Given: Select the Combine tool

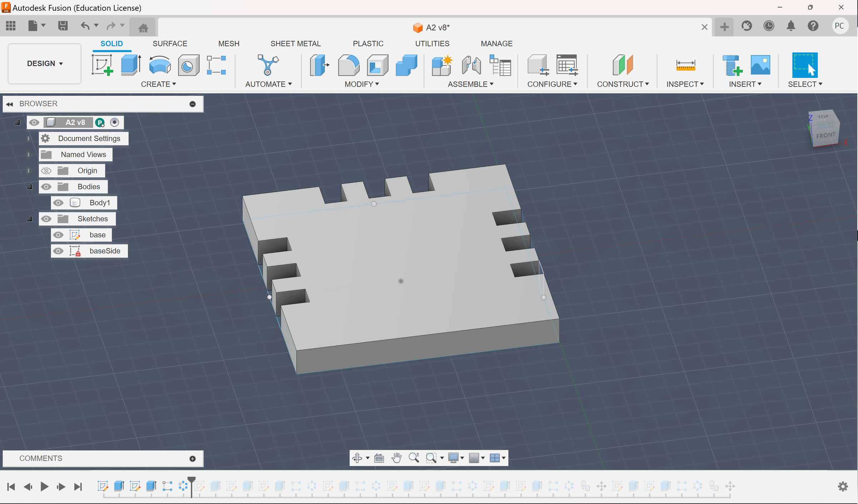Looking at the screenshot, I should click(x=406, y=65).
